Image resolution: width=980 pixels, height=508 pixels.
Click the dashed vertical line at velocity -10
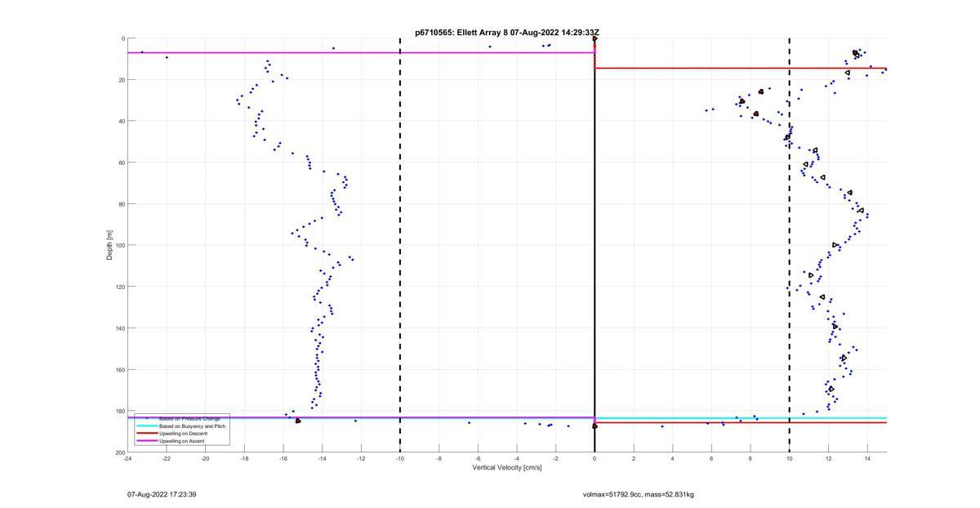(400, 245)
